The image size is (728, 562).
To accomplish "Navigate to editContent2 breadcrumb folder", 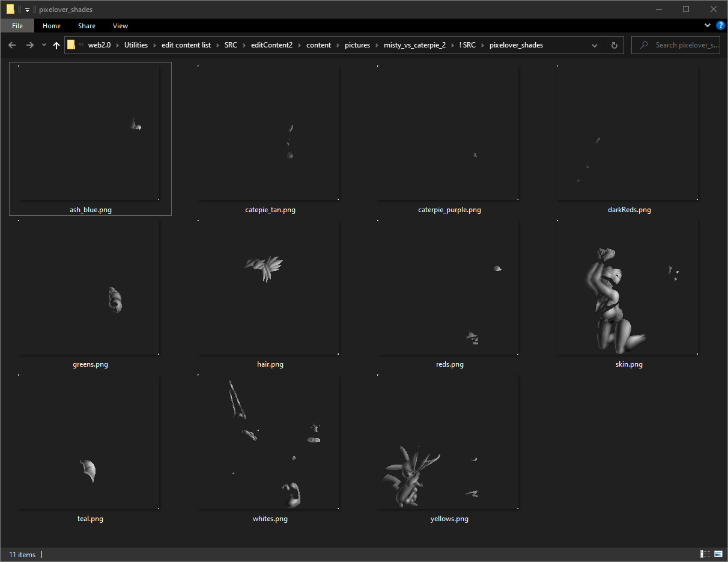I will click(271, 45).
